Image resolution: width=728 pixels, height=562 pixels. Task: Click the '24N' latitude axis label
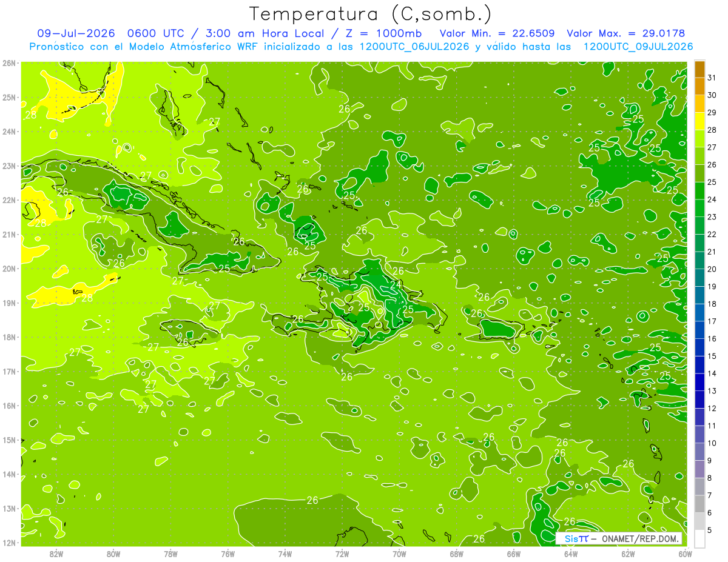[x=9, y=132]
